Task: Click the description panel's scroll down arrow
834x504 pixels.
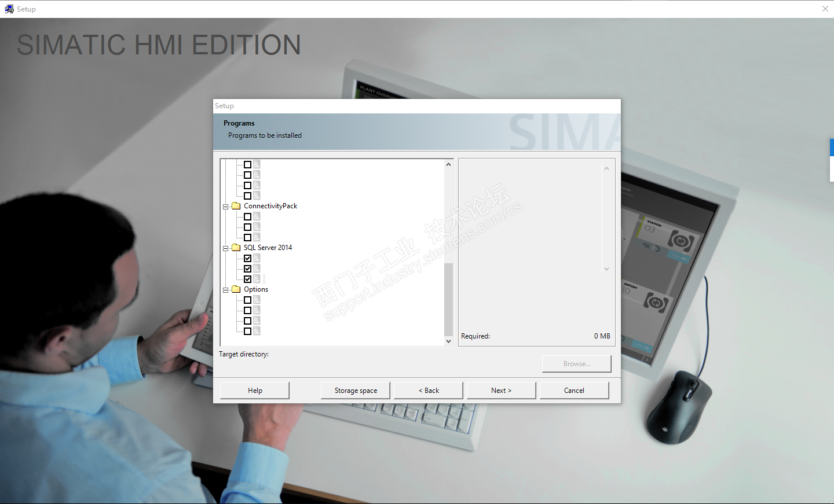Action: point(606,269)
